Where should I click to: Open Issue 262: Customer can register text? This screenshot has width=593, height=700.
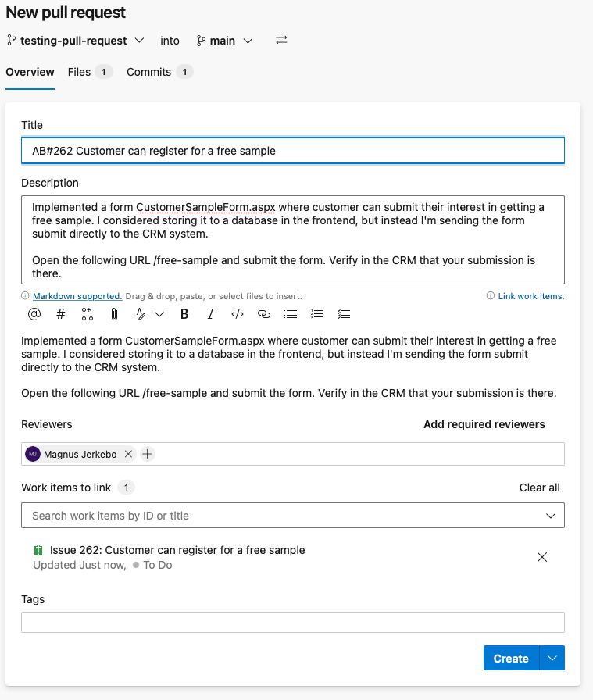(x=177, y=550)
